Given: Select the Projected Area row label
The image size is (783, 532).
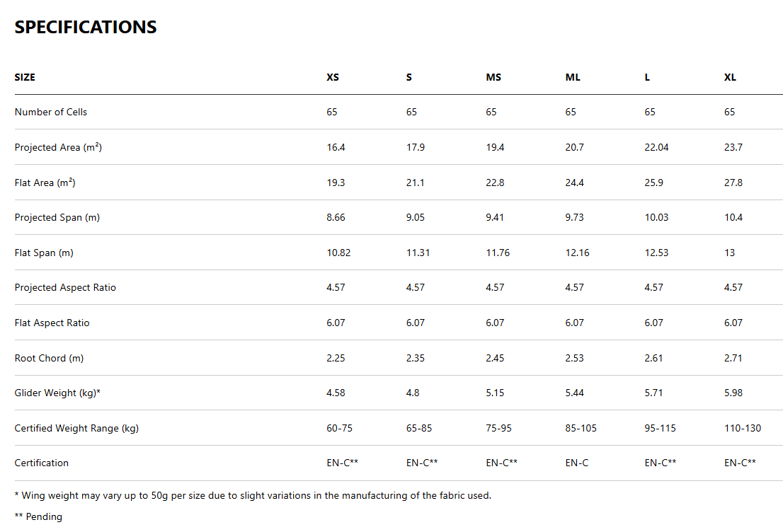Looking at the screenshot, I should (x=58, y=147).
